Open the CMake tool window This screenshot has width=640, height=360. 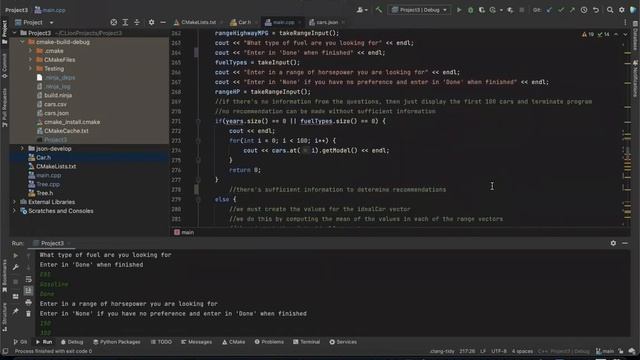(233, 342)
